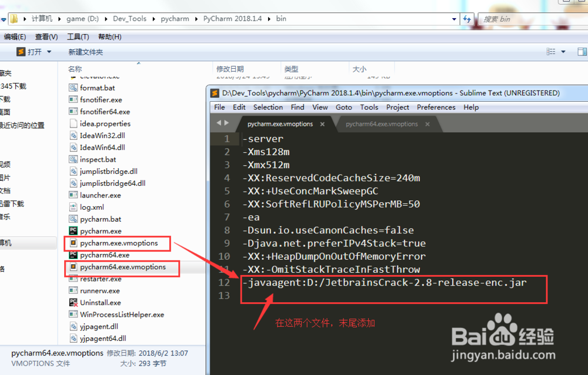Click Dev_Tools in the address breadcrumb
The width and height of the screenshot is (588, 375).
click(x=129, y=18)
